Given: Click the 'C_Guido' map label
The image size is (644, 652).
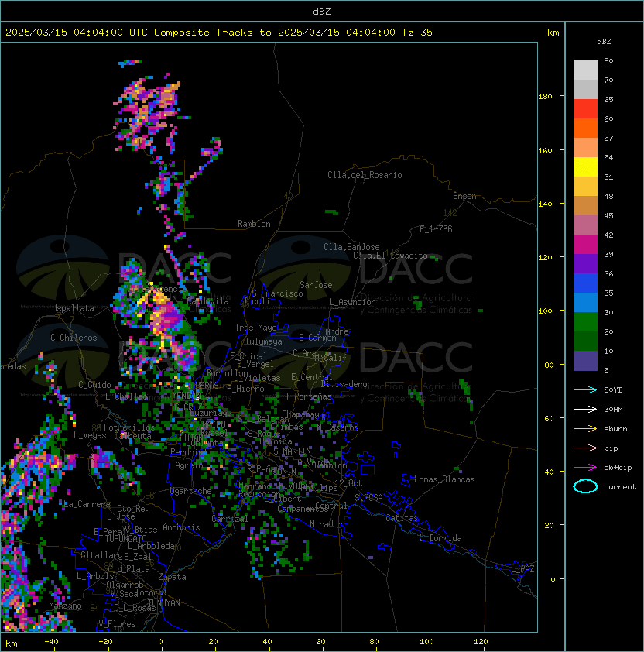Looking at the screenshot, I should [94, 385].
